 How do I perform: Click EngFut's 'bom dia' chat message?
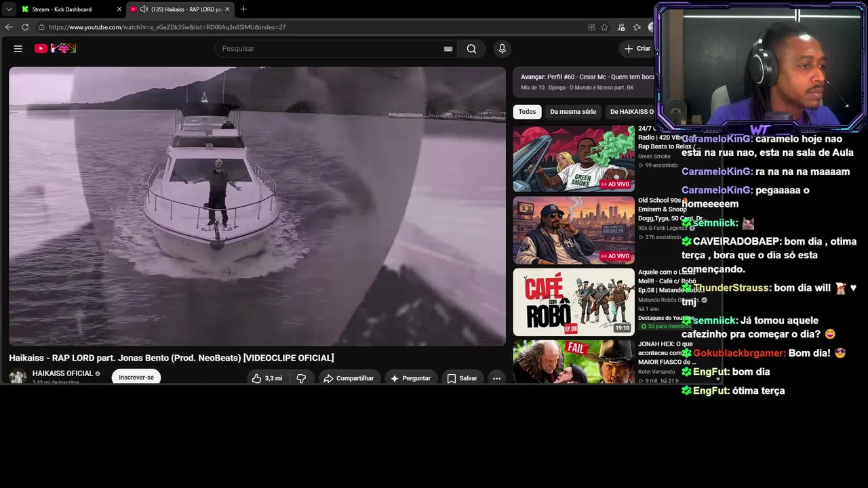pyautogui.click(x=751, y=371)
